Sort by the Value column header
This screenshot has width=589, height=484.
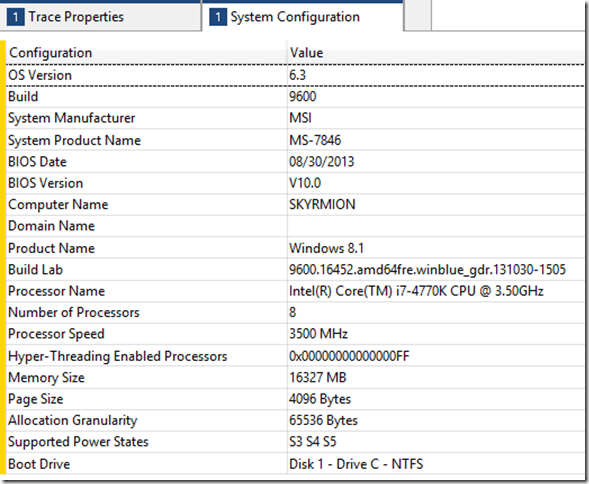point(436,53)
